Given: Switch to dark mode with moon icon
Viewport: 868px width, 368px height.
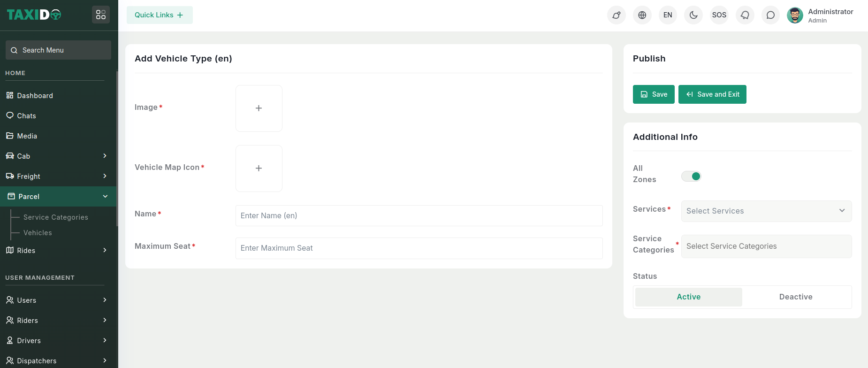Looking at the screenshot, I should tap(693, 15).
